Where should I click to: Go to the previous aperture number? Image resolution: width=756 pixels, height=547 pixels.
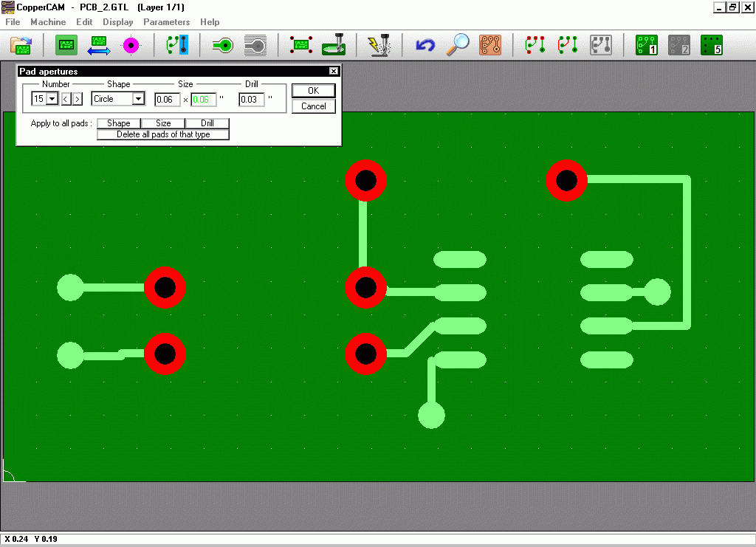[x=65, y=99]
